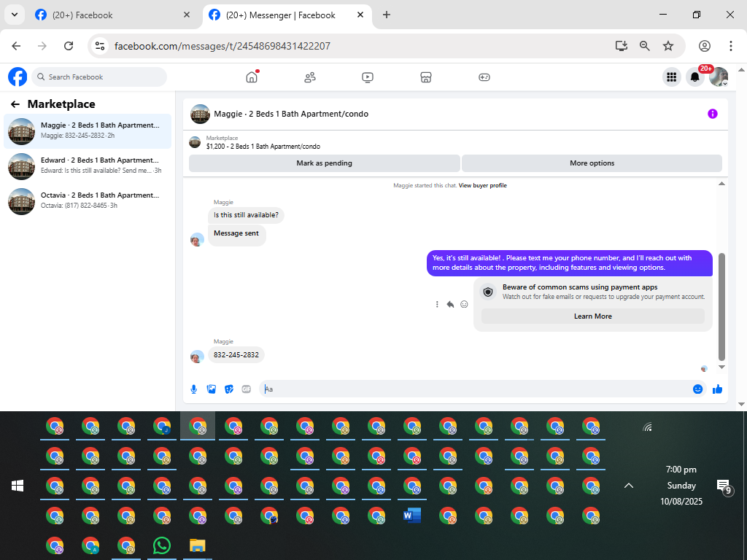Open the account profile picture menu
Viewport: 747px width, 560px height.
[719, 77]
